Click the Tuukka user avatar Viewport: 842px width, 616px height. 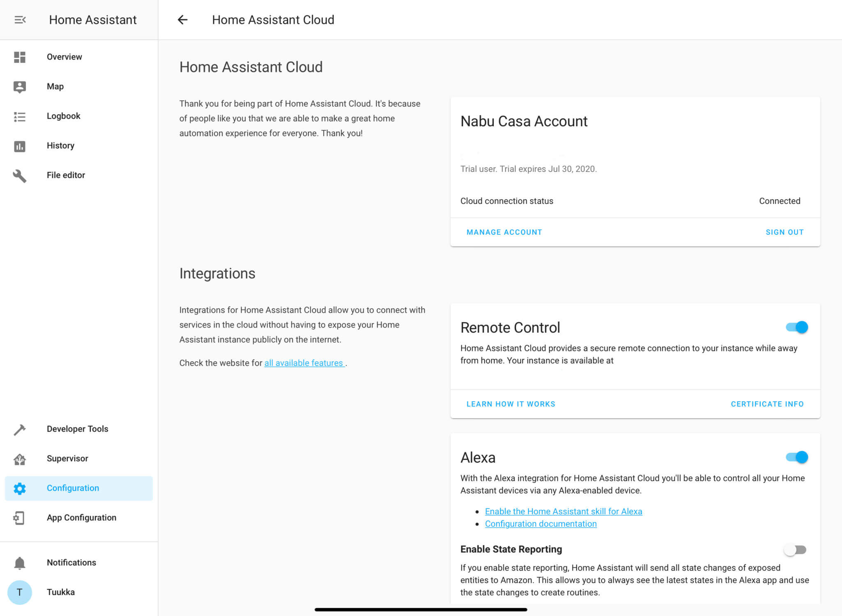click(19, 592)
